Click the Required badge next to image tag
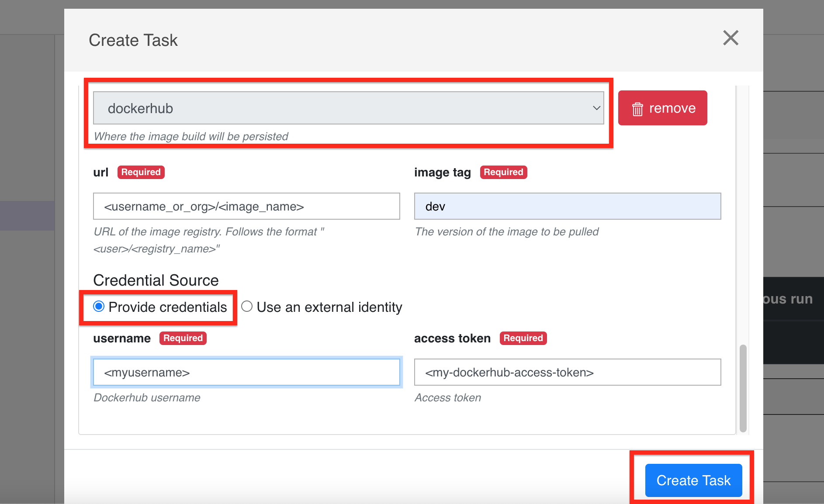824x504 pixels. 503,172
